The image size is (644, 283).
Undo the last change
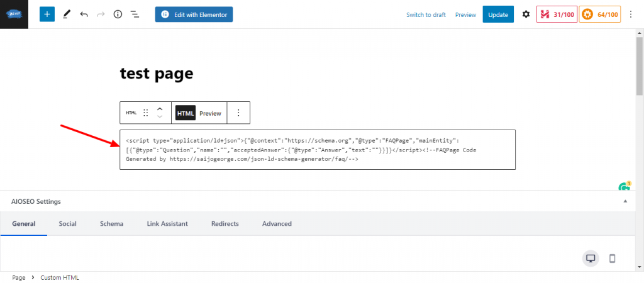84,14
